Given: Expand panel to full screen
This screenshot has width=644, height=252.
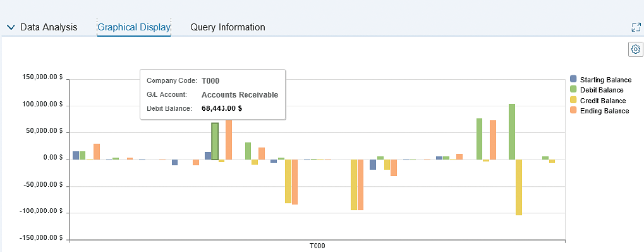Looking at the screenshot, I should coord(636,28).
